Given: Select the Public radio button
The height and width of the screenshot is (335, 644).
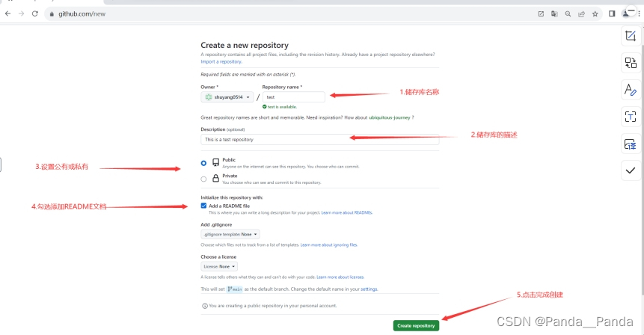Looking at the screenshot, I should [x=203, y=163].
